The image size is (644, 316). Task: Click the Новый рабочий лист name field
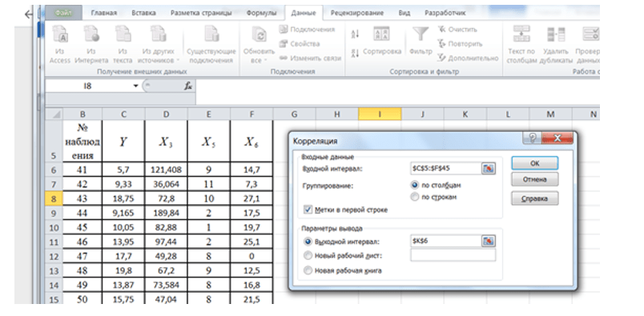453,255
